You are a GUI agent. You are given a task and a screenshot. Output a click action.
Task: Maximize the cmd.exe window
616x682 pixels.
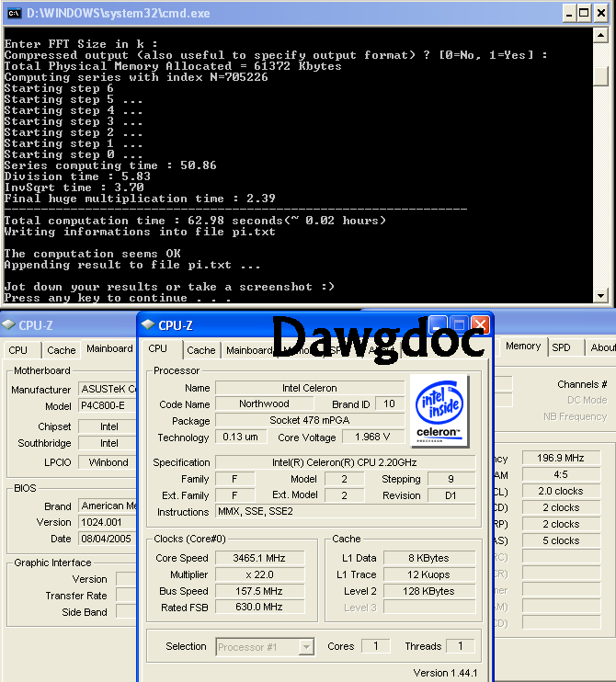584,14
